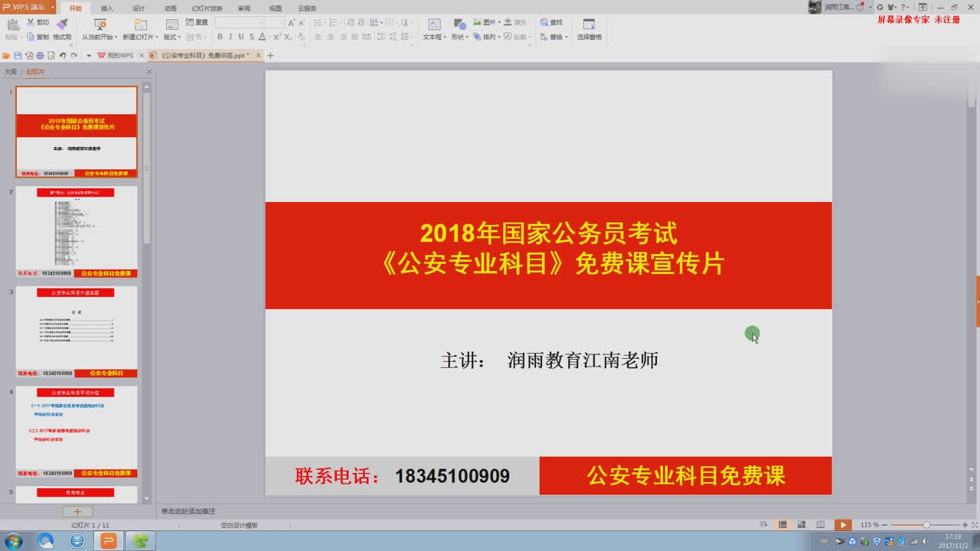Screen dimensions: 980x551
Task: Click the Copy (复制) icon
Action: tap(31, 37)
